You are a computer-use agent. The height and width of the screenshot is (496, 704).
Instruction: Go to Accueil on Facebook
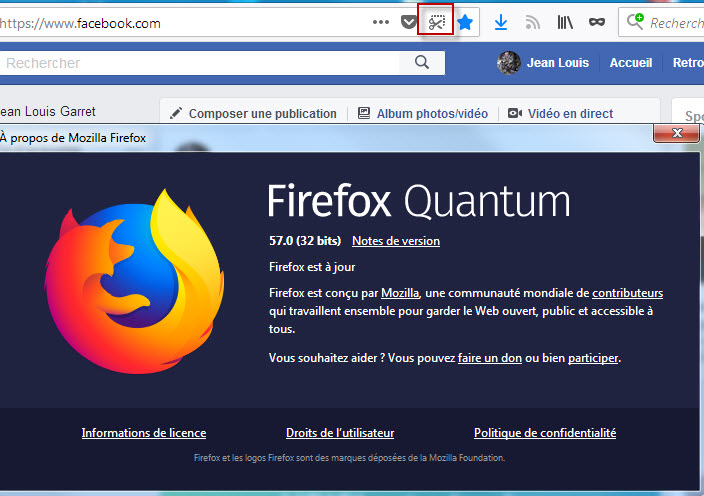631,63
